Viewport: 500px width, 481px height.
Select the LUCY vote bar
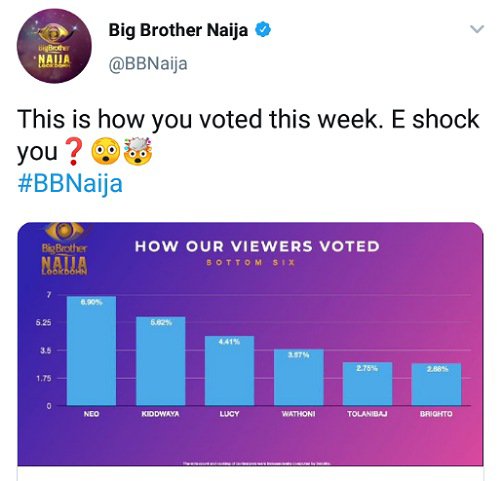(x=229, y=371)
